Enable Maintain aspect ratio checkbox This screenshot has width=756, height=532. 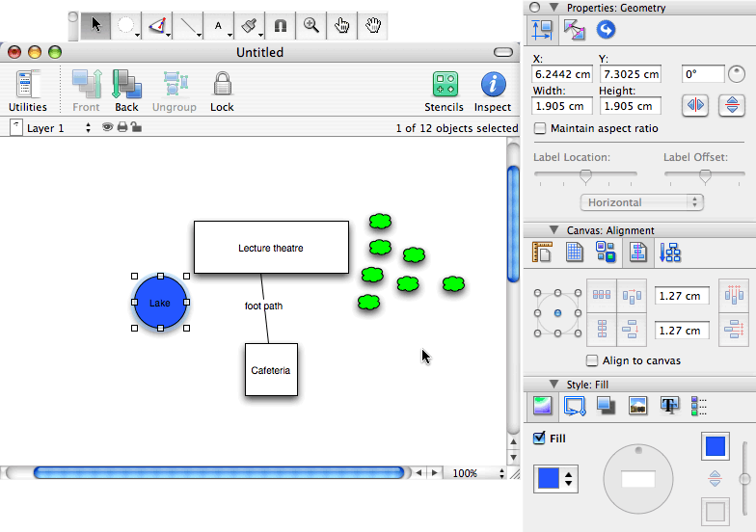[540, 128]
